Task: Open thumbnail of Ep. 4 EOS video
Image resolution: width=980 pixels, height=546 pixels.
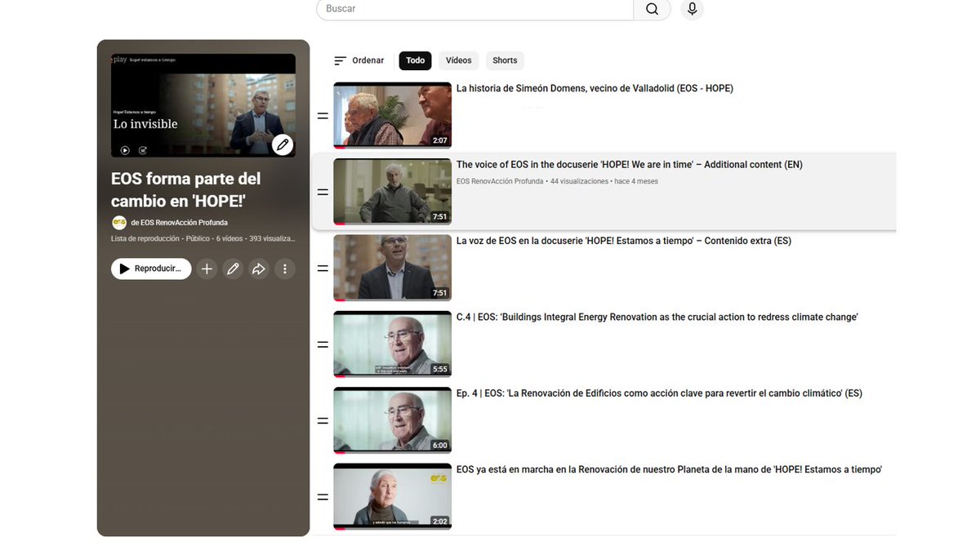Action: tap(392, 420)
